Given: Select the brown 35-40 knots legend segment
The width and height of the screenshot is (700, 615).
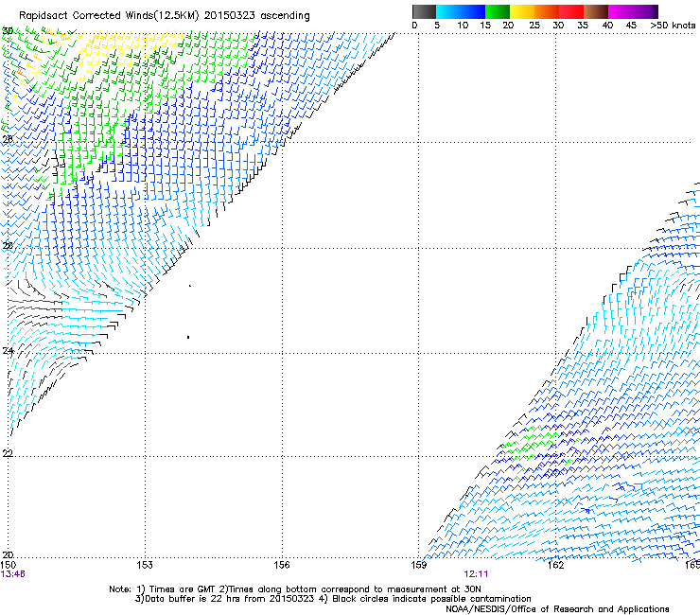Looking at the screenshot, I should [596, 11].
